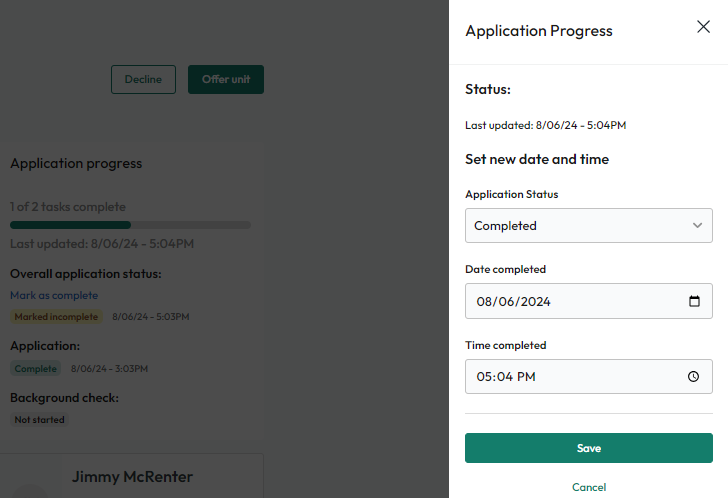Image resolution: width=728 pixels, height=498 pixels.
Task: Click the Mark as complete link
Action: [54, 296]
